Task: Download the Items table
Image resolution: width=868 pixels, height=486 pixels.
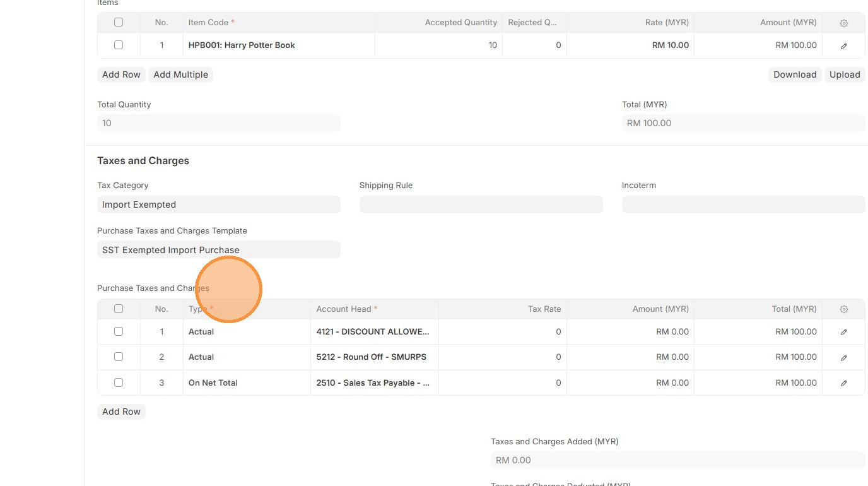Action: [794, 74]
